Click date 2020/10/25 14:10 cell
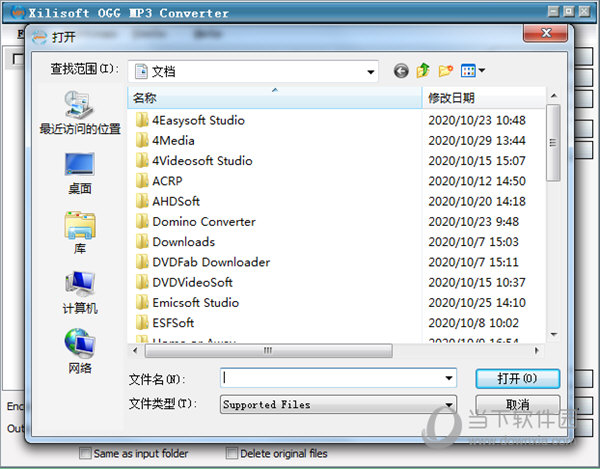600x469 pixels. point(477,303)
